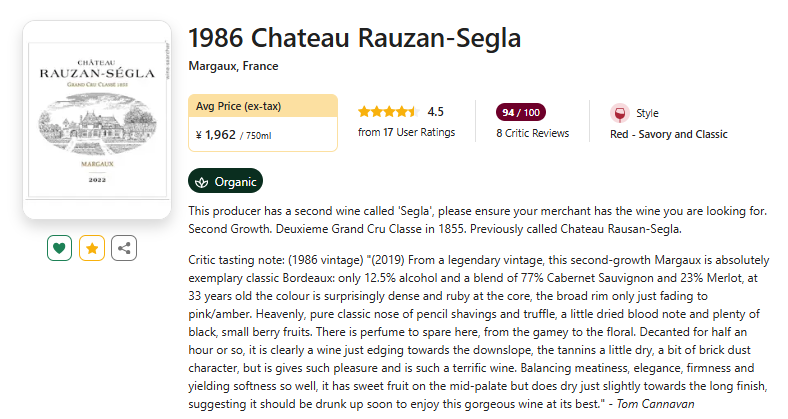Open the wine label thumbnail image
This screenshot has height=419, width=788.
97,119
